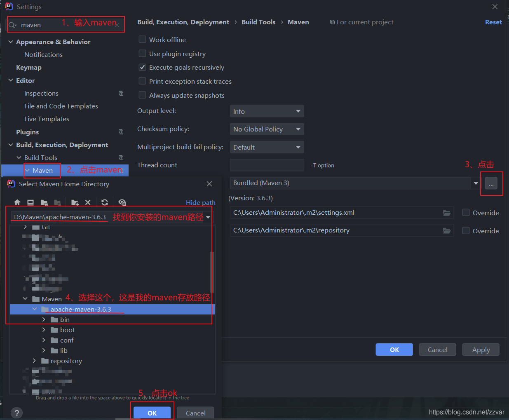Toggle Show Hidden Files icon

click(x=122, y=202)
